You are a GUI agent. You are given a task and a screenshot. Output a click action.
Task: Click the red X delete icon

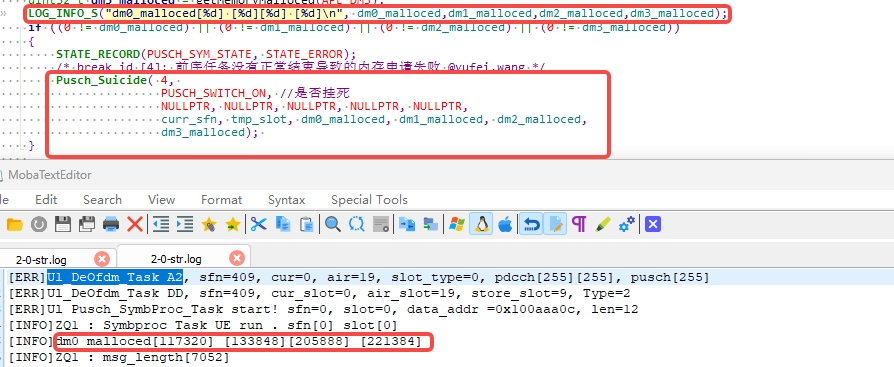click(135, 225)
